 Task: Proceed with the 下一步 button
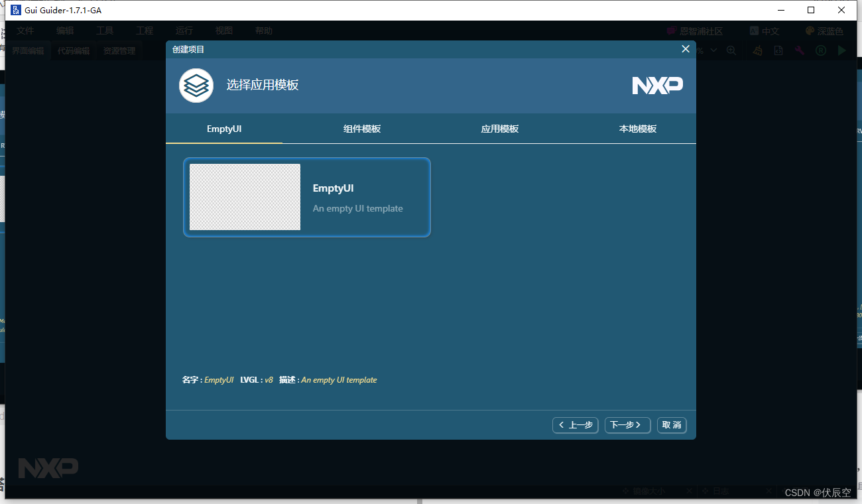pyautogui.click(x=627, y=425)
